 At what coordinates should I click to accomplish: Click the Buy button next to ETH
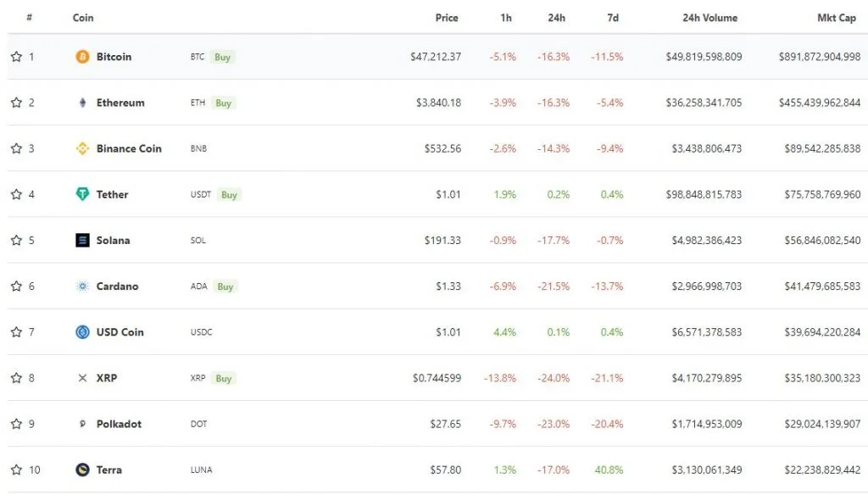(224, 103)
